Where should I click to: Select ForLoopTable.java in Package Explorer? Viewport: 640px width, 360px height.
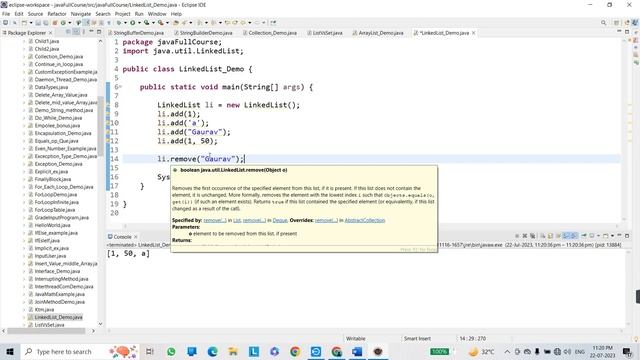point(55,210)
